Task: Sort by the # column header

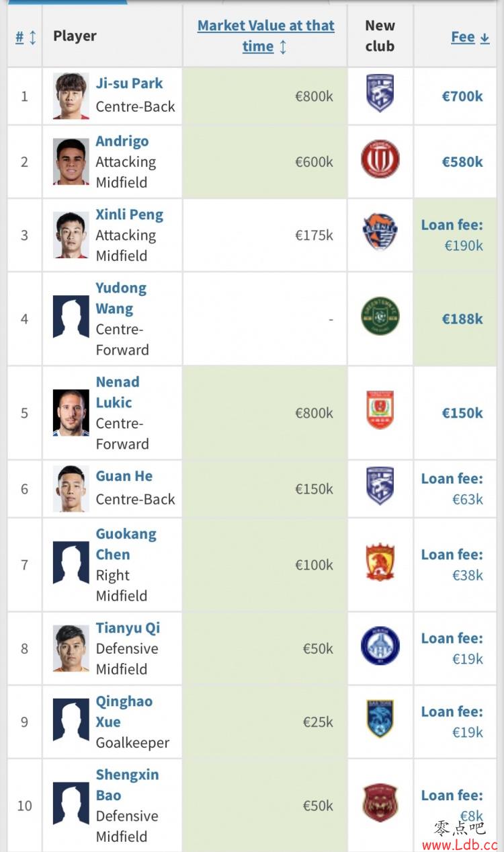Action: pos(26,36)
